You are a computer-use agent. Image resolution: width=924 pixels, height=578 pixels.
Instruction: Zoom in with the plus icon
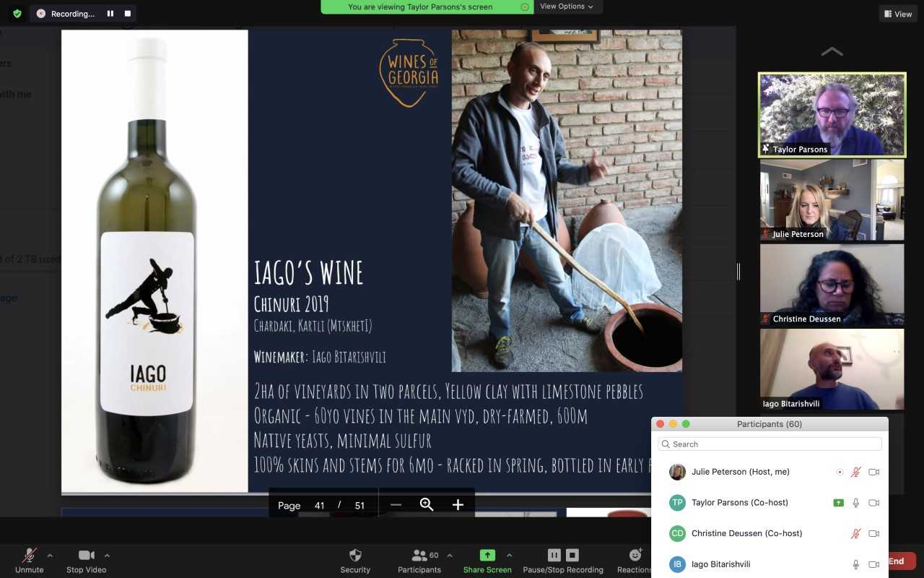click(x=458, y=505)
